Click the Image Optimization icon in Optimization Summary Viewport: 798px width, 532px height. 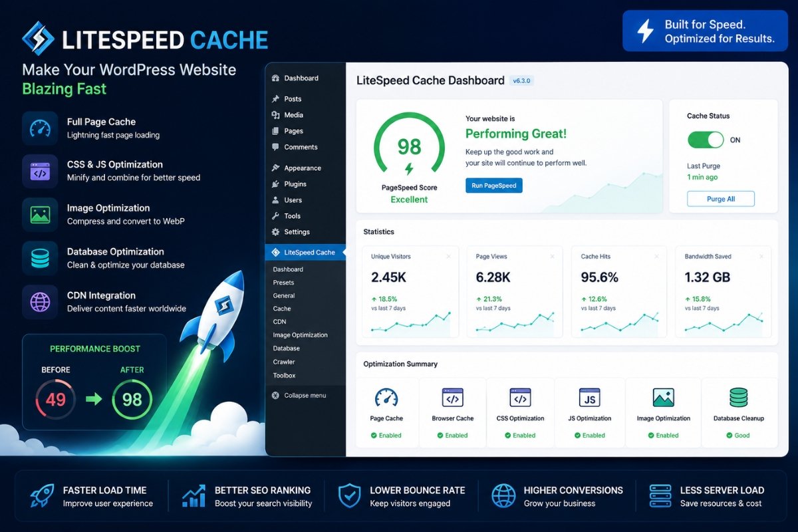(x=664, y=397)
